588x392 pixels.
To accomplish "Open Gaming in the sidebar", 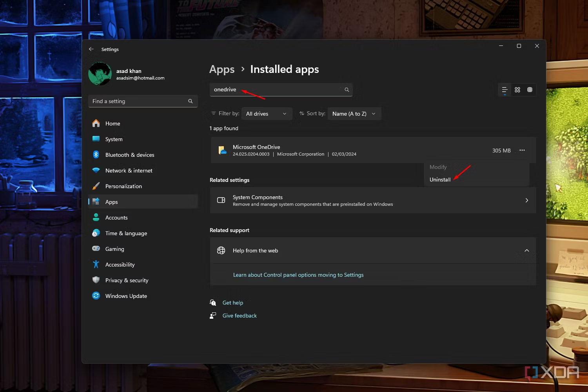I will click(143, 249).
